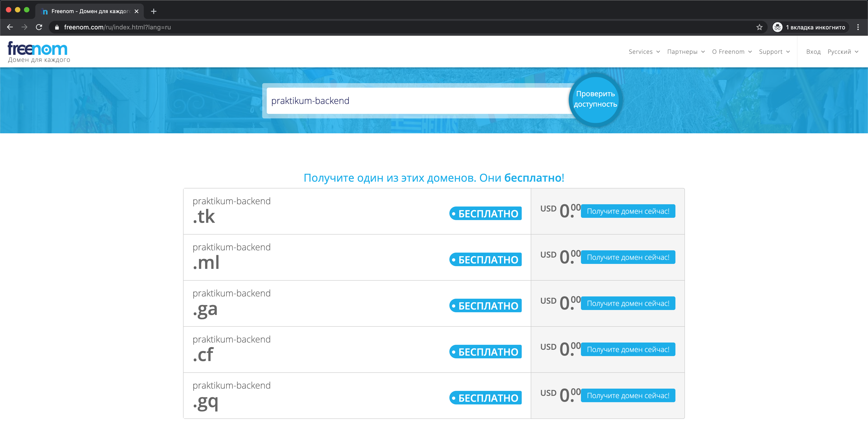Click the browser forward arrow
The width and height of the screenshot is (868, 432).
[25, 27]
